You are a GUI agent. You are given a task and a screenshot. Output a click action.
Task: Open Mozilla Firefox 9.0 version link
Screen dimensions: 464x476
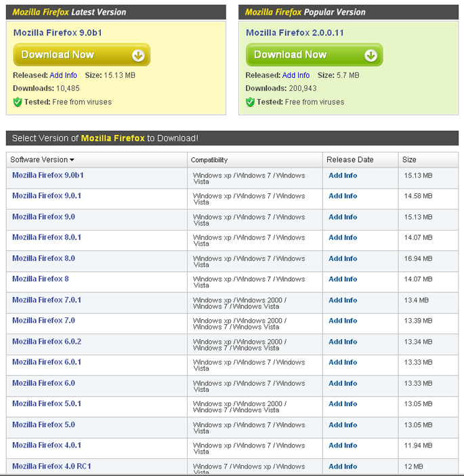pos(43,217)
